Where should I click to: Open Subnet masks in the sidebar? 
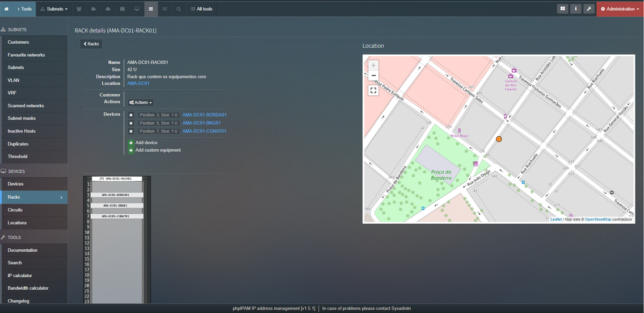(x=34, y=119)
